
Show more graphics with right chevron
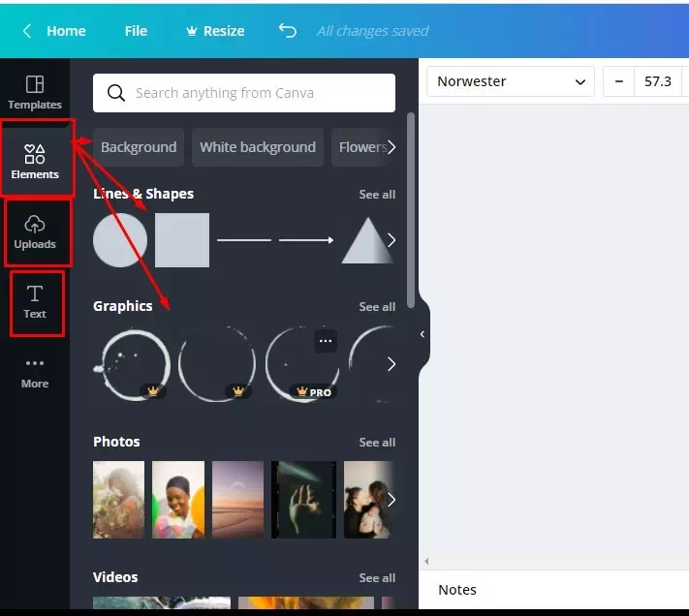(391, 364)
